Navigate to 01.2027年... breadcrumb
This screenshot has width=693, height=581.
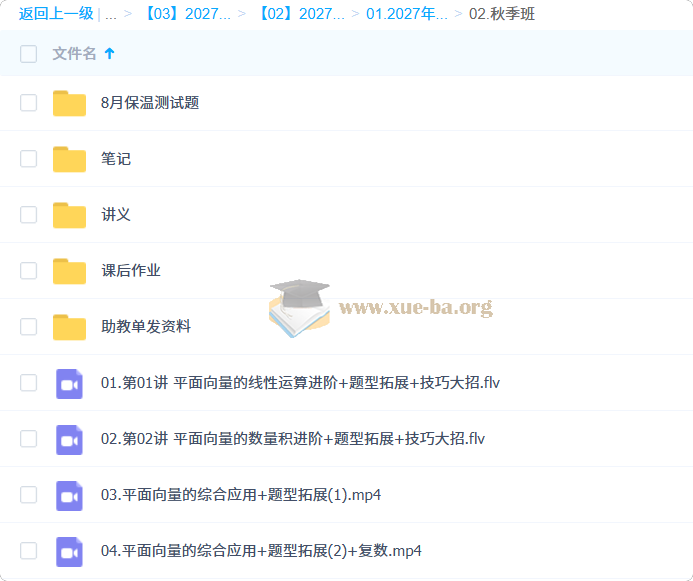(407, 14)
